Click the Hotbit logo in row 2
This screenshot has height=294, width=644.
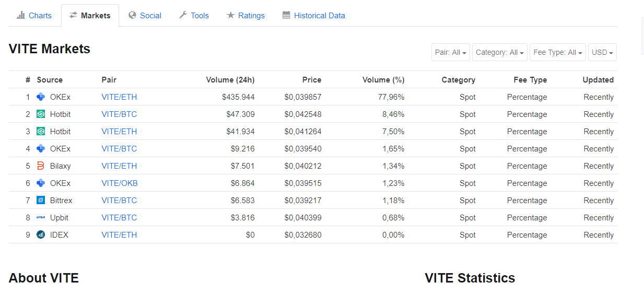point(41,114)
